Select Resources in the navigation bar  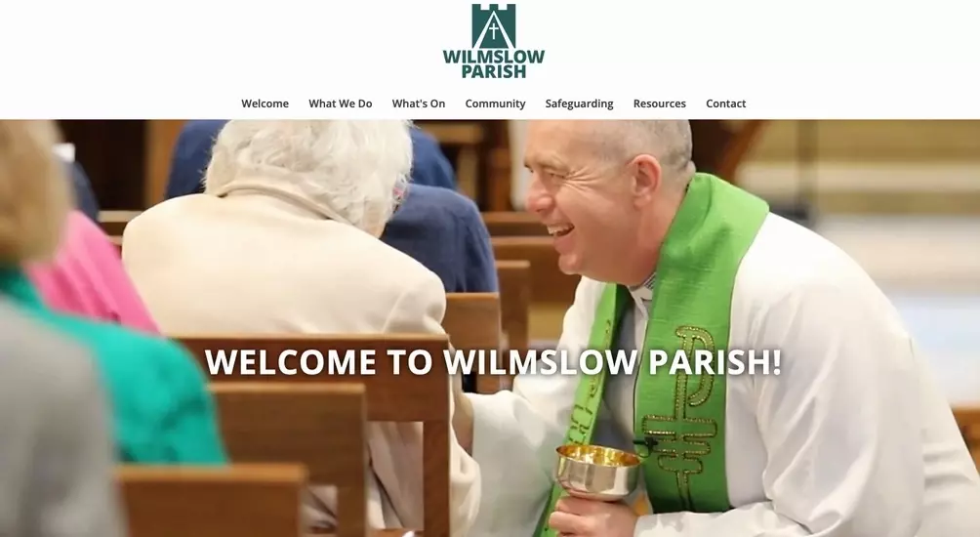(660, 103)
